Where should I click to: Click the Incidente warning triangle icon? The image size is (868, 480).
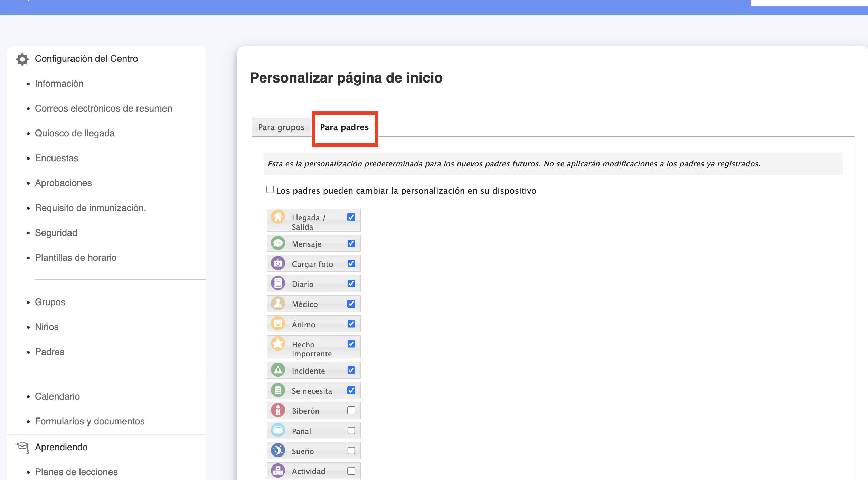click(278, 370)
